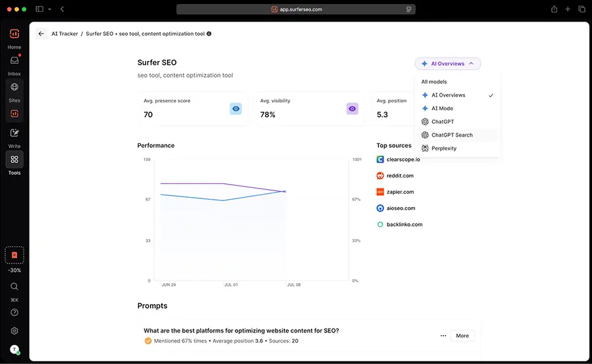Screen dimensions: 592x364
Task: Click the browser sidebar toggle icon
Action: (39, 9)
